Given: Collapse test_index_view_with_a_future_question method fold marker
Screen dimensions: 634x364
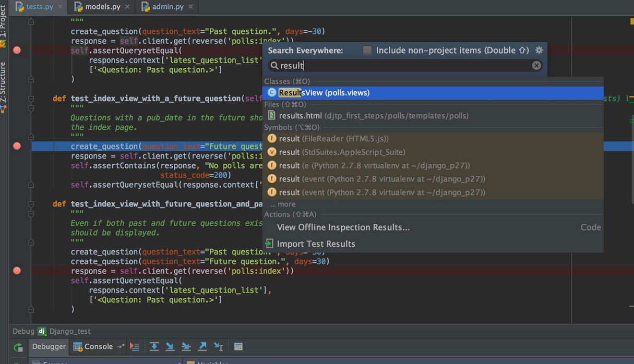Looking at the screenshot, I should point(31,99).
